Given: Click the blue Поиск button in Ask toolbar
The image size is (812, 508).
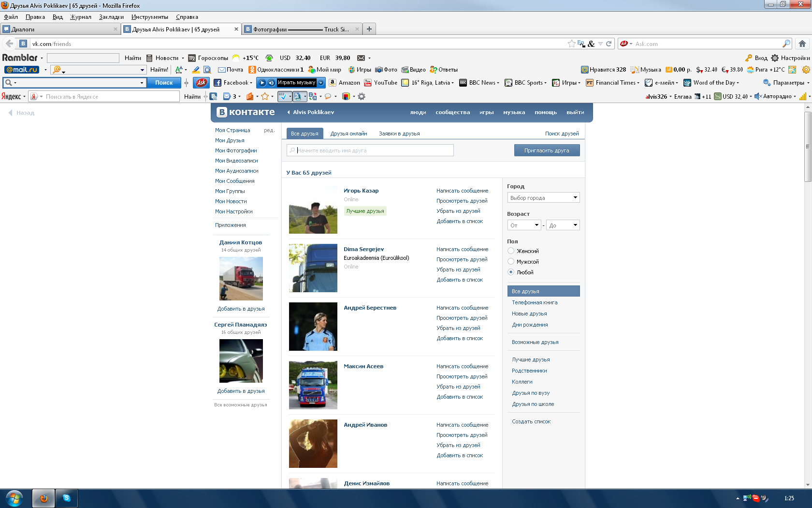Looking at the screenshot, I should [x=164, y=83].
